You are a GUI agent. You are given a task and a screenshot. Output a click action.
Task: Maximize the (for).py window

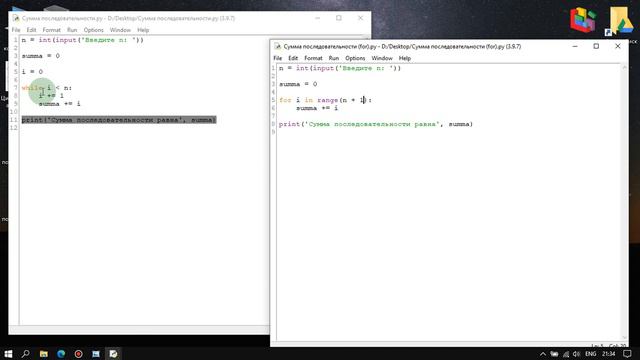(596, 46)
